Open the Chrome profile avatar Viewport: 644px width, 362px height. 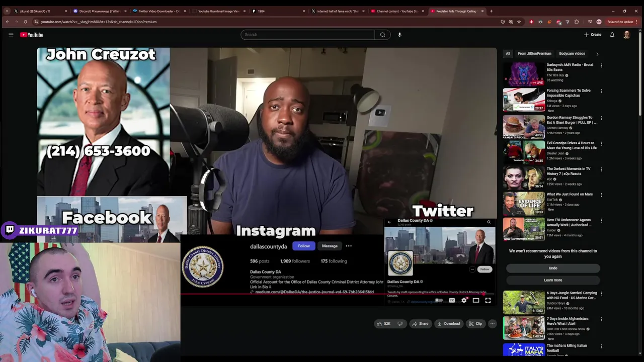599,22
